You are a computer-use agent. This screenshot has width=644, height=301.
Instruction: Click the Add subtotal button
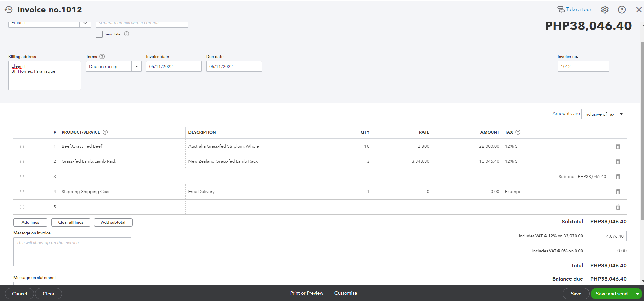pyautogui.click(x=113, y=222)
